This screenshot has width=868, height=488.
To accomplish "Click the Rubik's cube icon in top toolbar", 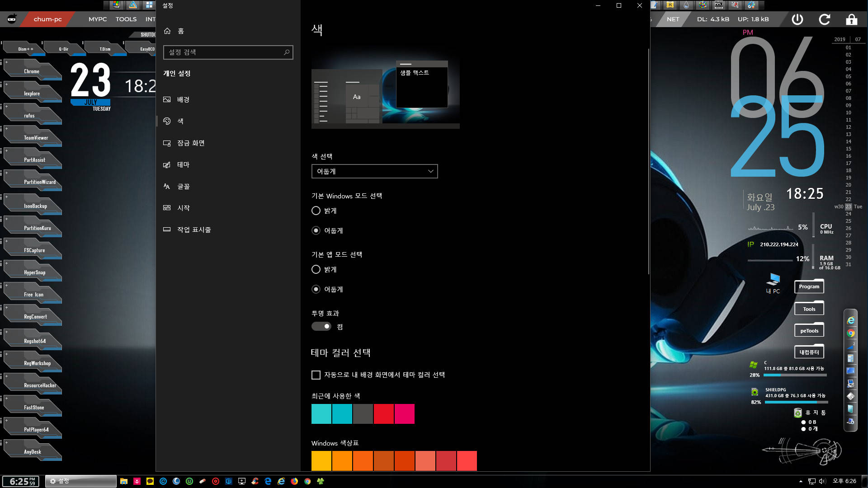I will click(703, 5).
